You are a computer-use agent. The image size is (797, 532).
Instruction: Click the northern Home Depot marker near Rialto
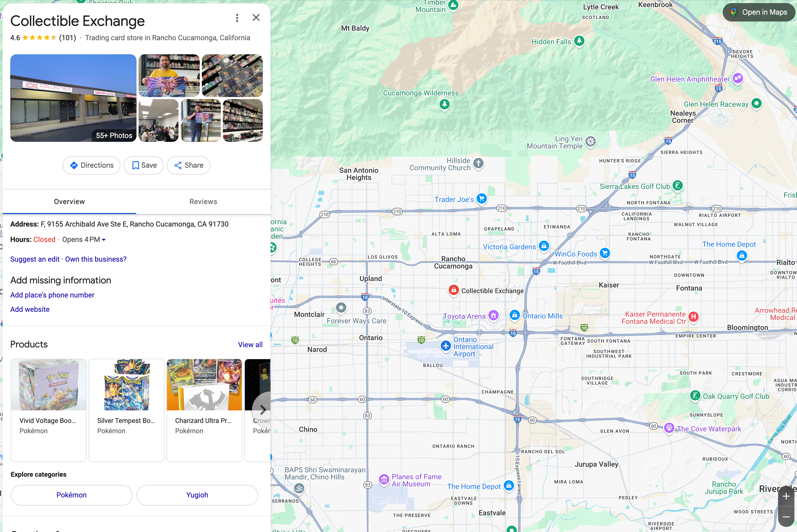click(742, 256)
